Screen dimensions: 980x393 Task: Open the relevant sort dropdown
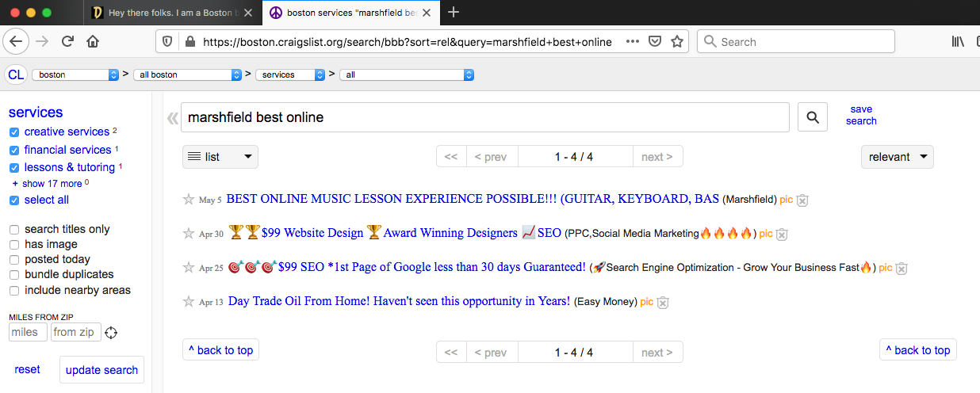coord(897,157)
